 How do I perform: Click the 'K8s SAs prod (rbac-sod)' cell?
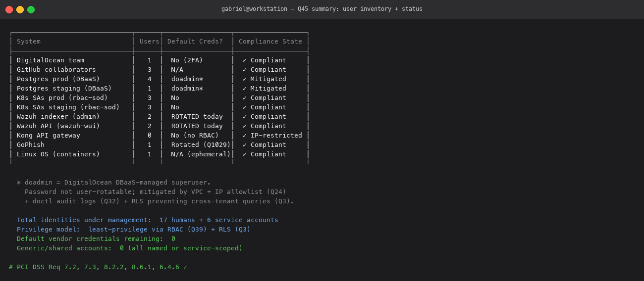[62, 98]
